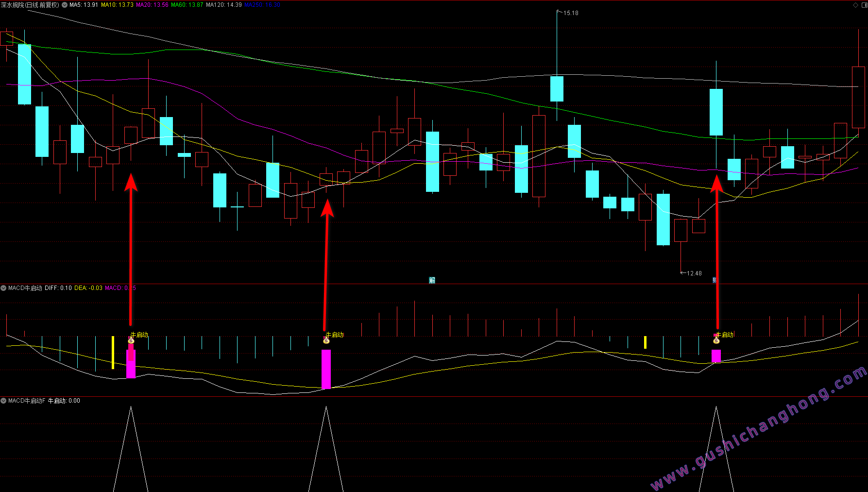Select the tallest magenta signal bar in MACD

[x=326, y=369]
